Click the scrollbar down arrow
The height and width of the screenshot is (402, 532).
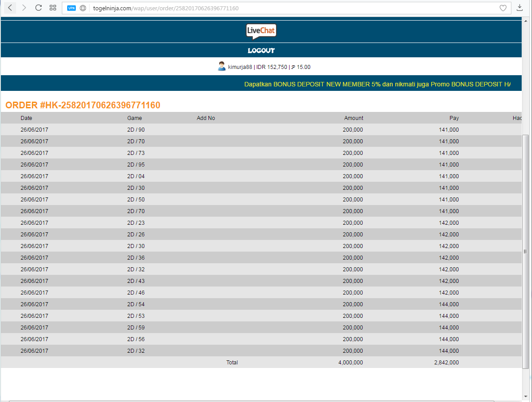[526, 396]
